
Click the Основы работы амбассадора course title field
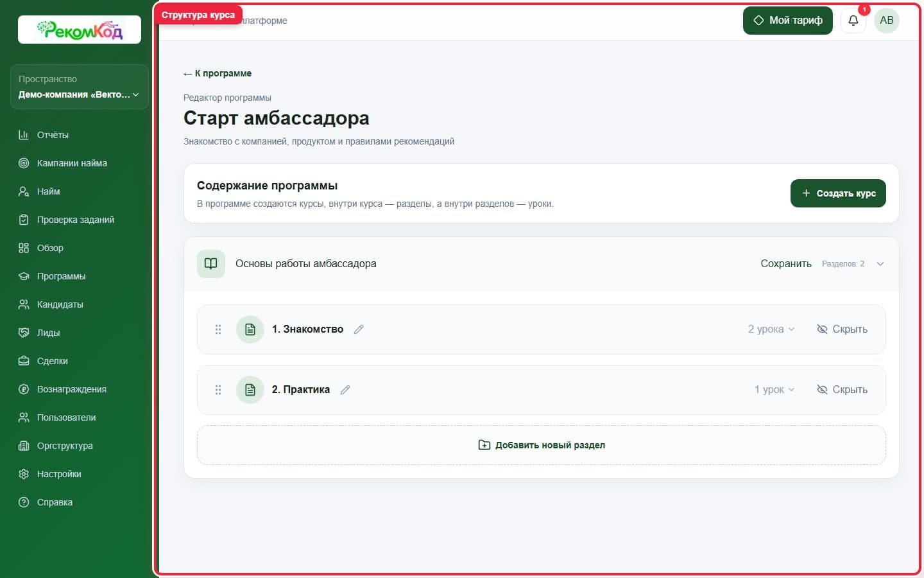tap(306, 264)
